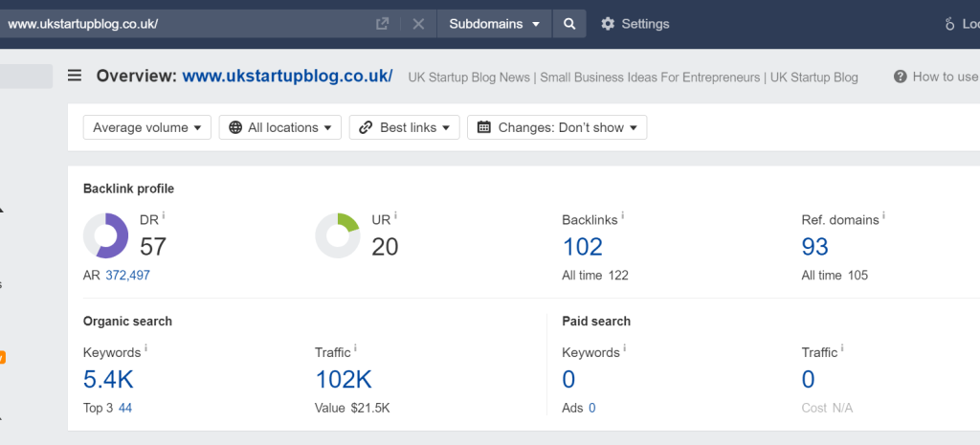Open the Organic Traffic value 102K
This screenshot has height=445, width=980.
[x=344, y=379]
